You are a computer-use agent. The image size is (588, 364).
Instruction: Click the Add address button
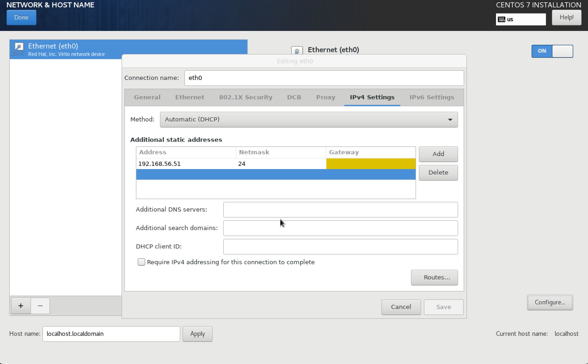click(x=438, y=154)
